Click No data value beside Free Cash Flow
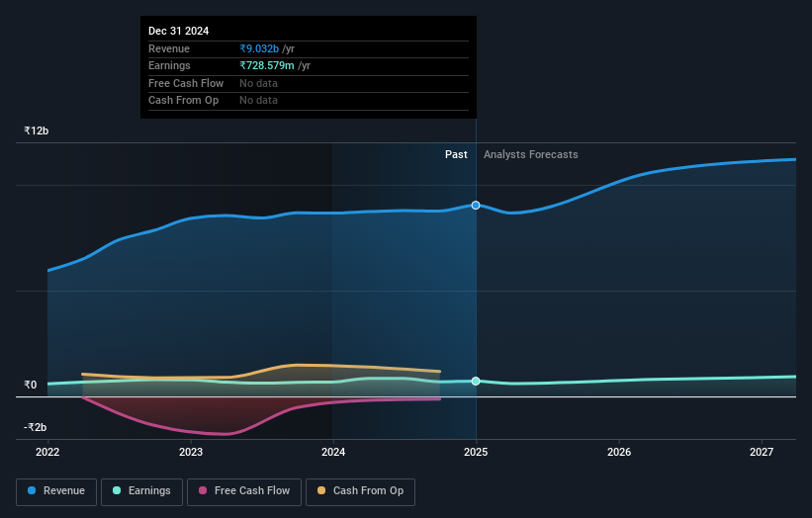Viewport: 812px width, 518px height. click(x=258, y=83)
